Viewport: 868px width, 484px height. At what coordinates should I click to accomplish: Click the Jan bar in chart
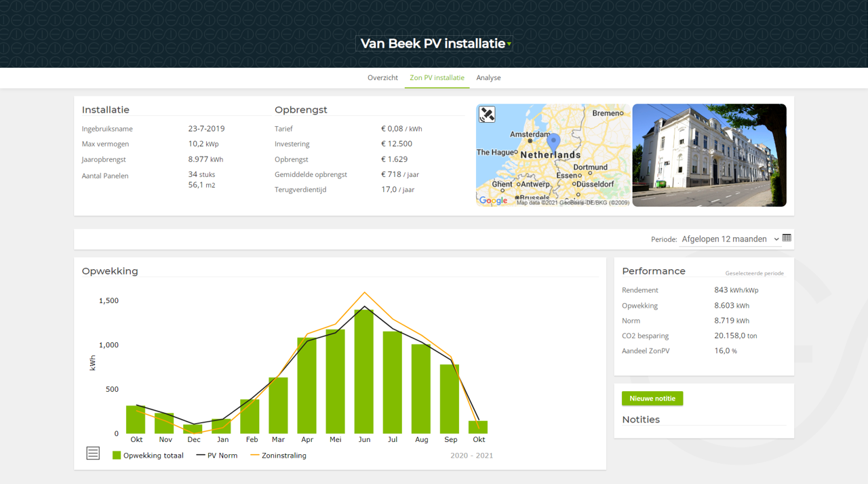pos(221,426)
